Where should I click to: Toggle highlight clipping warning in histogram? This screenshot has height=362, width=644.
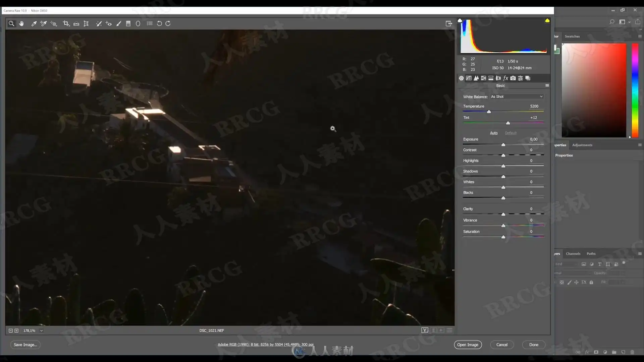[547, 20]
